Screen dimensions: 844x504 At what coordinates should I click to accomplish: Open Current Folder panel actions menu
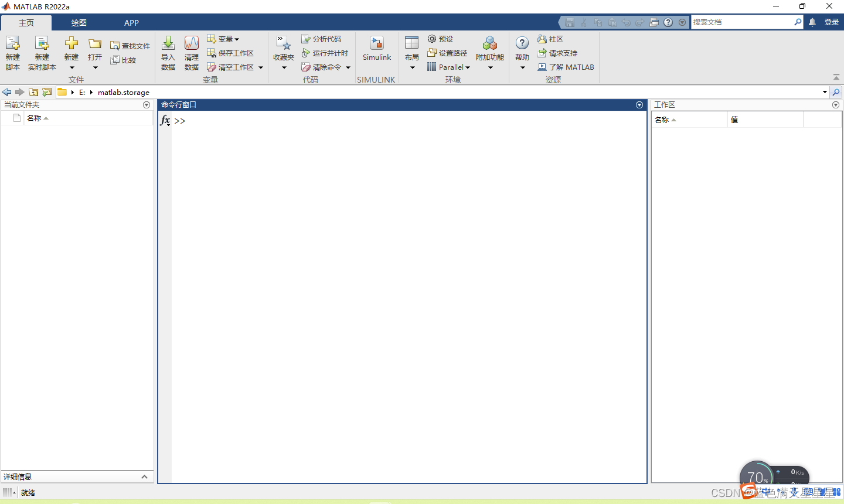pyautogui.click(x=147, y=105)
